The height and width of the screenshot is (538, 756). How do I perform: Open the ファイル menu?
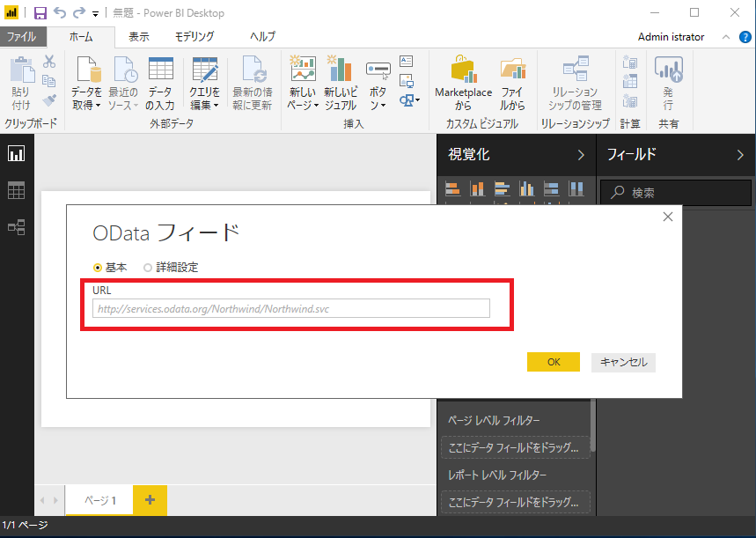(22, 37)
